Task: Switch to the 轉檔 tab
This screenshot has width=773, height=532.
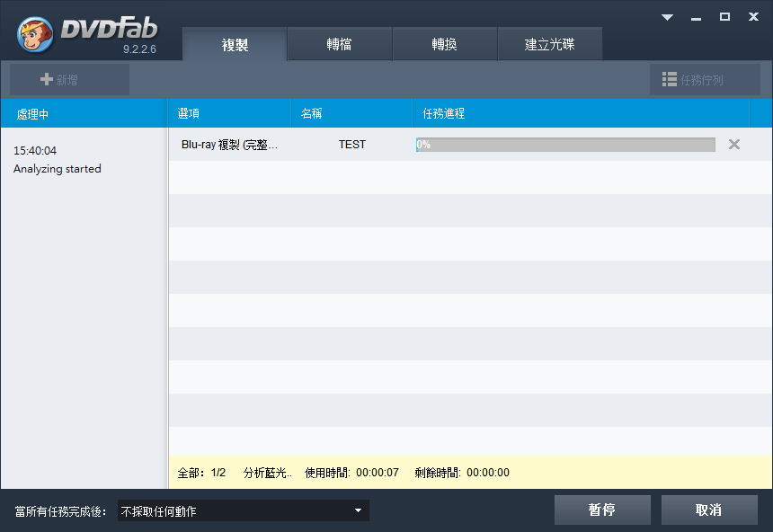Action: pyautogui.click(x=340, y=45)
